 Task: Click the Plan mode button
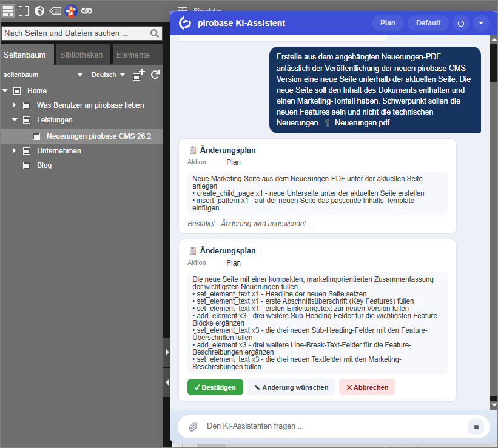[x=388, y=23]
